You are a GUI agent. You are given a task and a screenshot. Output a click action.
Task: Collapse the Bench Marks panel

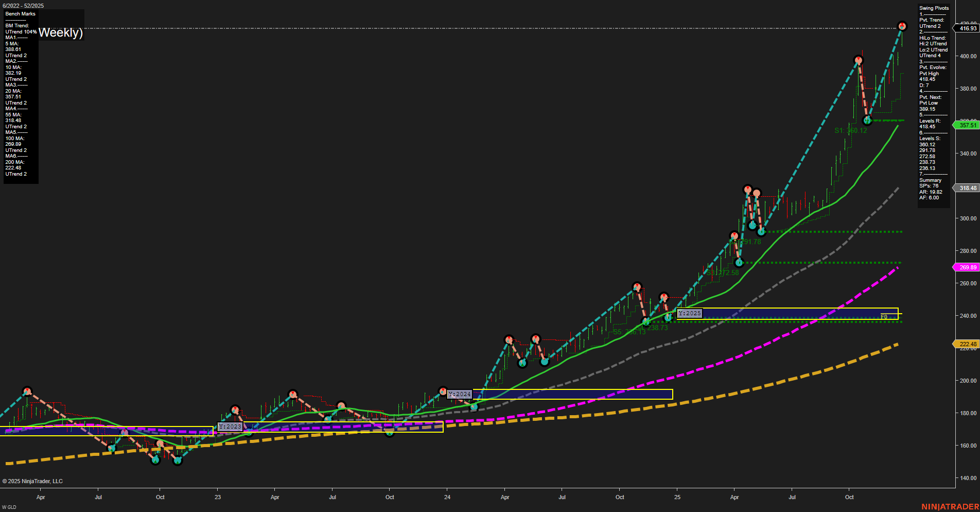pos(20,14)
